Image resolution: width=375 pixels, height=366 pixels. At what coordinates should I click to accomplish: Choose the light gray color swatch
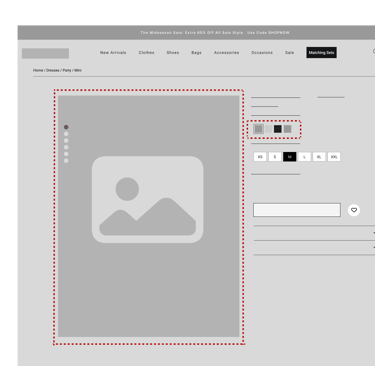[x=268, y=129]
